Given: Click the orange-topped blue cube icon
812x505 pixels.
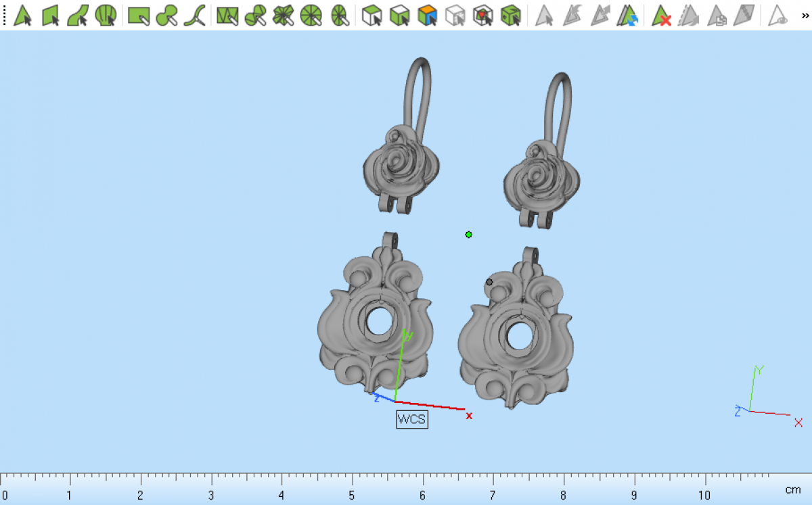Looking at the screenshot, I should (x=427, y=15).
